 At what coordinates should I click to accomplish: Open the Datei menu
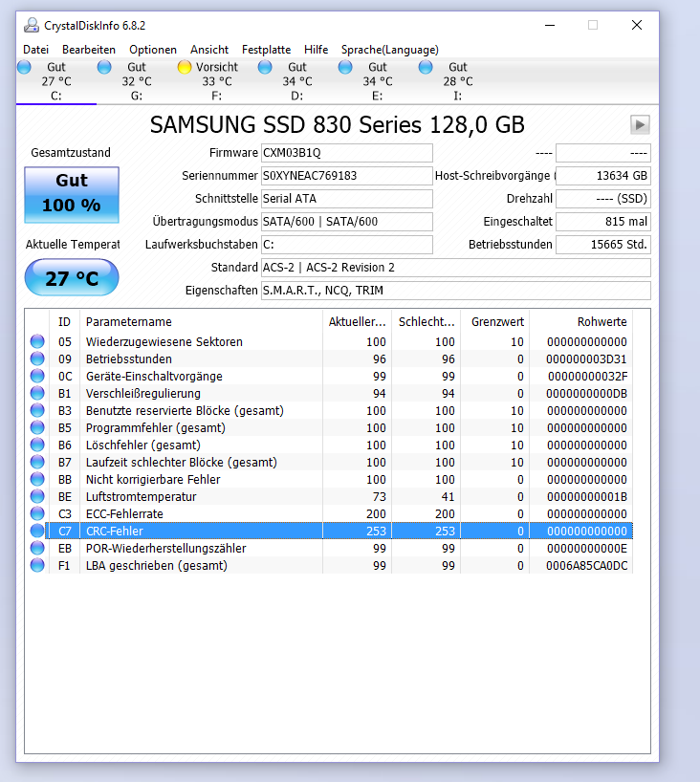(x=36, y=50)
